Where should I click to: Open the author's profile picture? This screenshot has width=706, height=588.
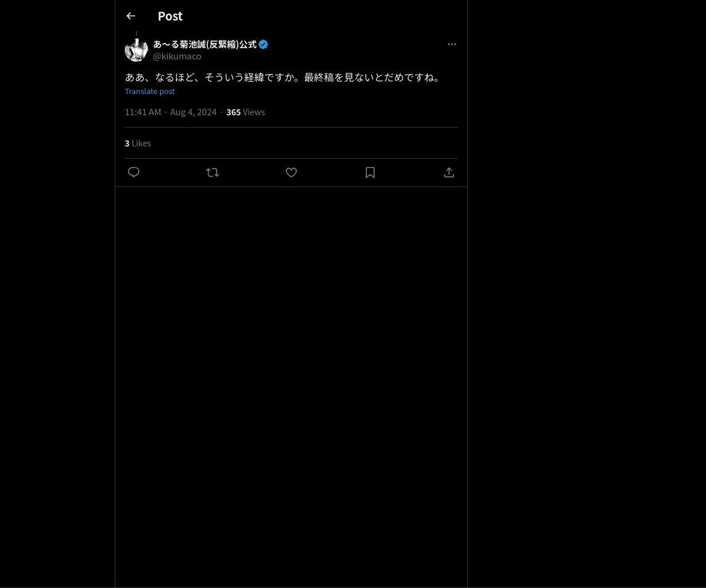[136, 50]
